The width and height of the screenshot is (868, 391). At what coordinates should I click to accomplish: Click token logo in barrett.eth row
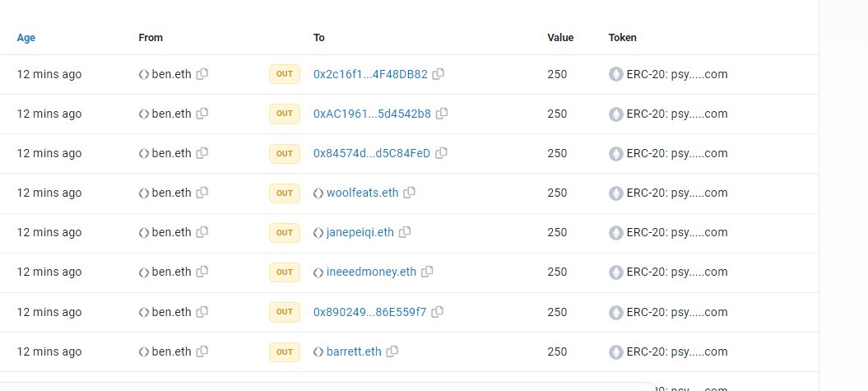(x=616, y=351)
